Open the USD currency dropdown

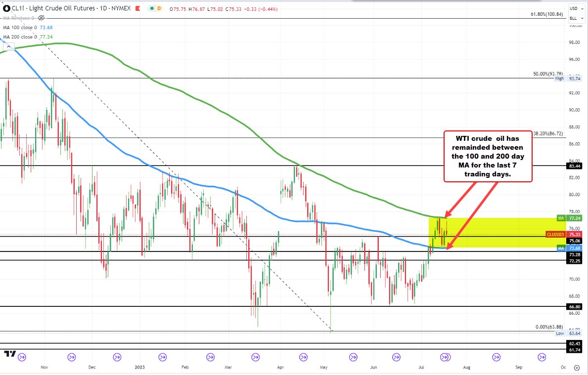(x=574, y=8)
